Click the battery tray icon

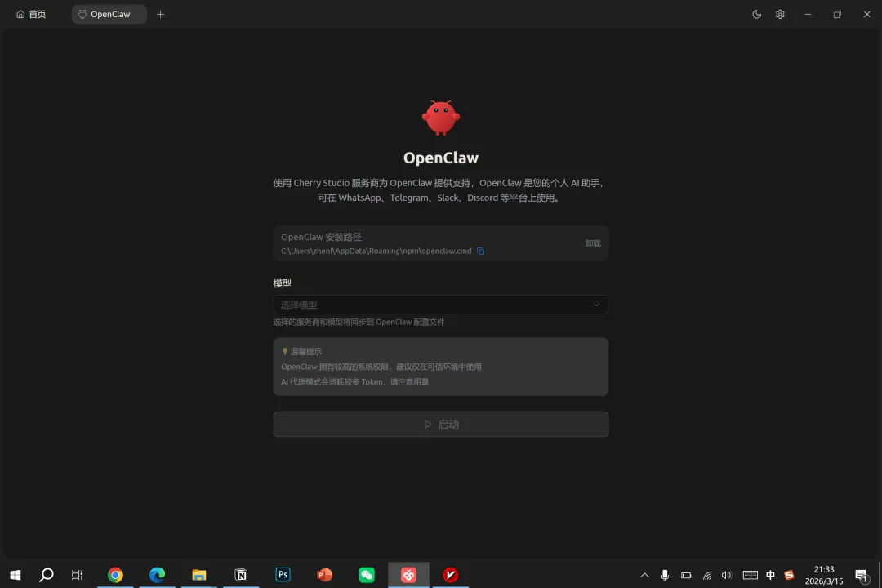[686, 575]
